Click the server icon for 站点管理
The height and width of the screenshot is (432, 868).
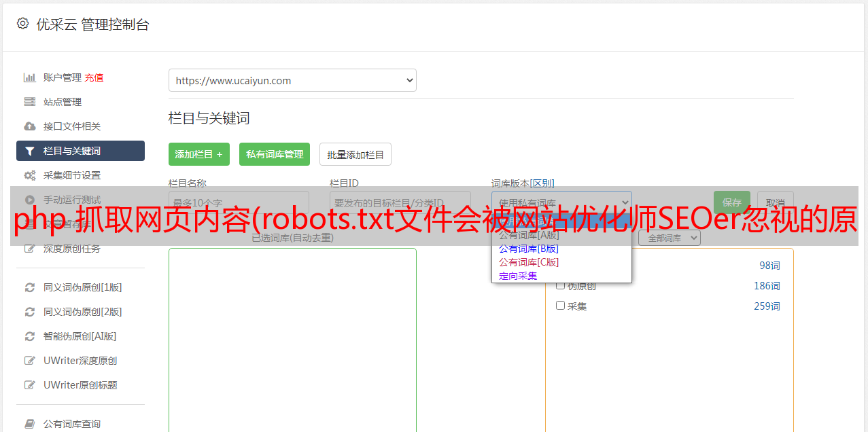(30, 102)
